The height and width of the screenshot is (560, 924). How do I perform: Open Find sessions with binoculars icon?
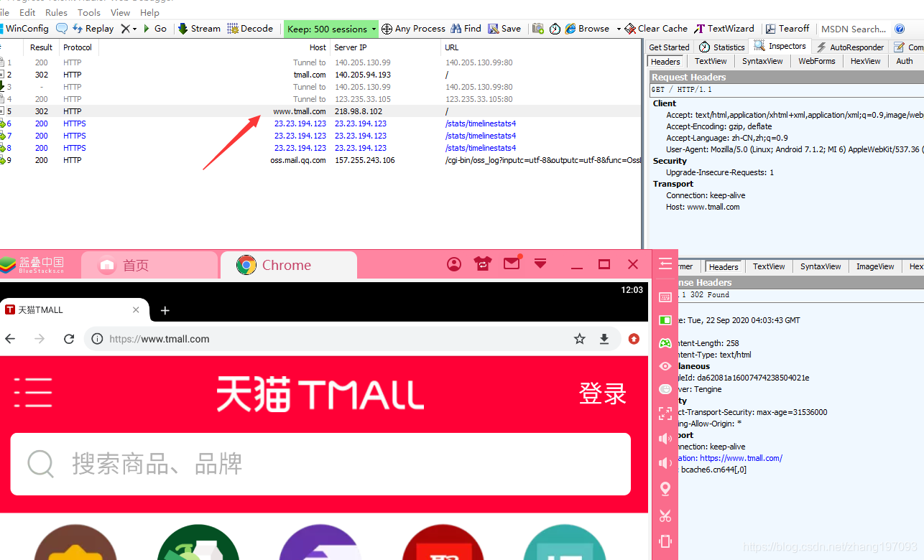(x=466, y=29)
